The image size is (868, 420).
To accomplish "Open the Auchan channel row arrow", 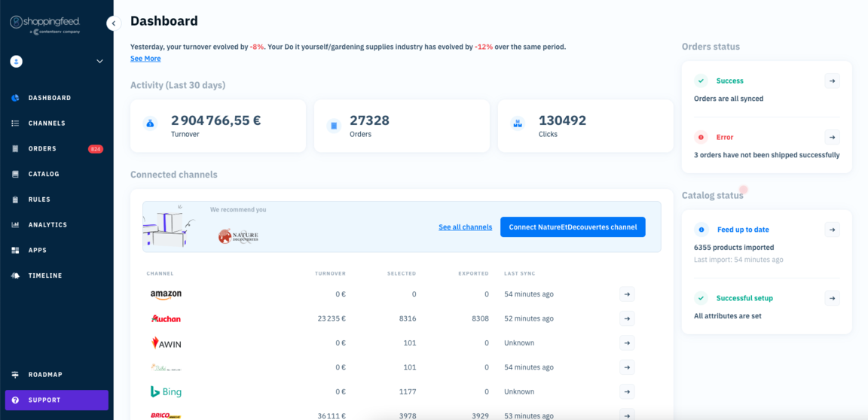I will [627, 319].
